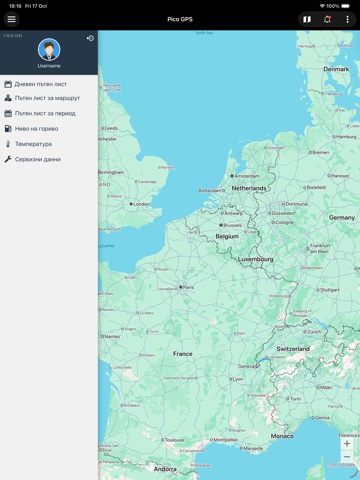Click the Lyon city label
The width and height of the screenshot is (360, 480).
point(238,379)
